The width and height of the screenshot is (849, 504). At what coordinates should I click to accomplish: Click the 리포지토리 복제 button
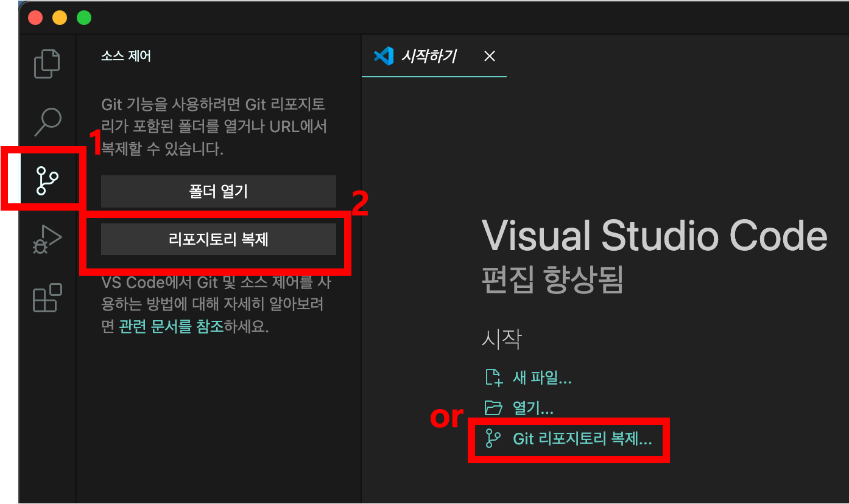[219, 239]
